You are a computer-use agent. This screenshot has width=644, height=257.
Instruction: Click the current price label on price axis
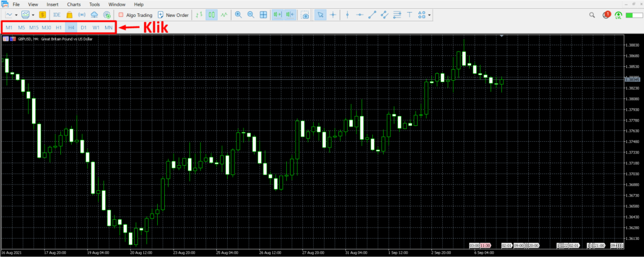[x=631, y=79]
